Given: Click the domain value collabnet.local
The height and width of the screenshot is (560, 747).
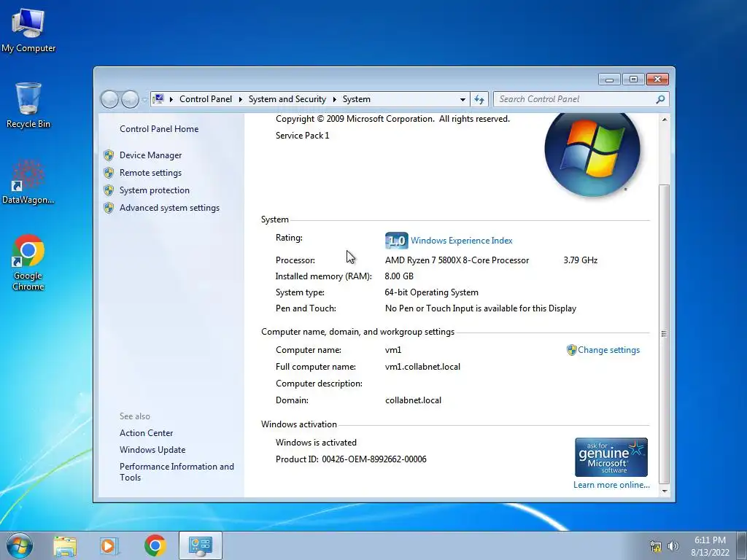Looking at the screenshot, I should pyautogui.click(x=413, y=400).
